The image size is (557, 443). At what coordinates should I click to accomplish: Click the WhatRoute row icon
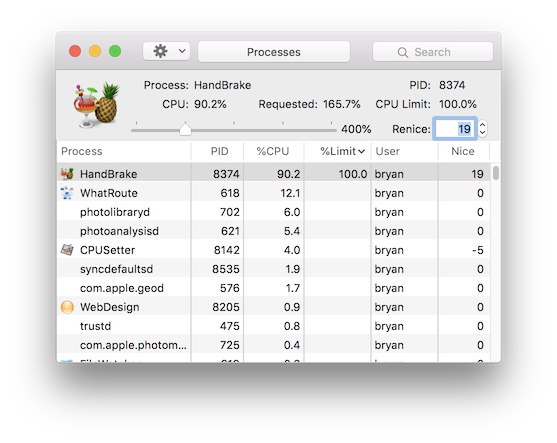[x=67, y=193]
